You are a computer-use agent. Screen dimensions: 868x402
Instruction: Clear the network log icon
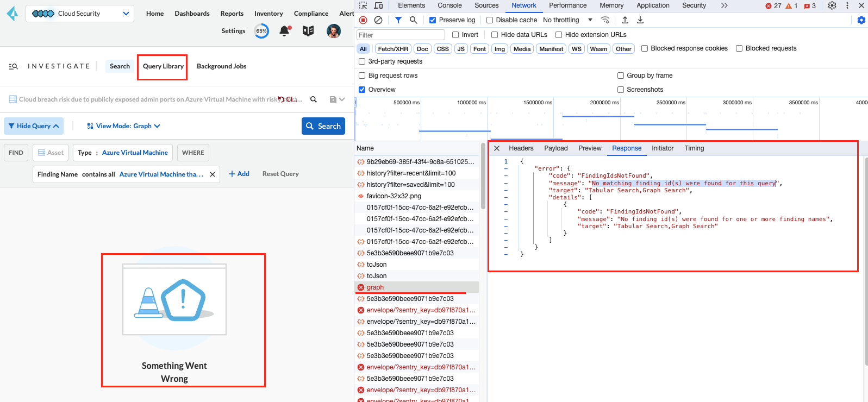click(x=378, y=20)
